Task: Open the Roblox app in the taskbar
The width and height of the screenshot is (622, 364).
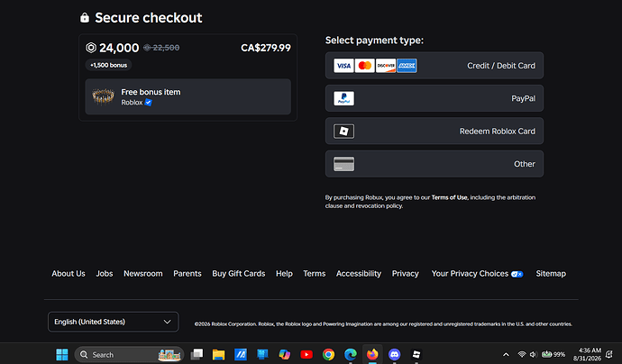Action: coord(416,354)
